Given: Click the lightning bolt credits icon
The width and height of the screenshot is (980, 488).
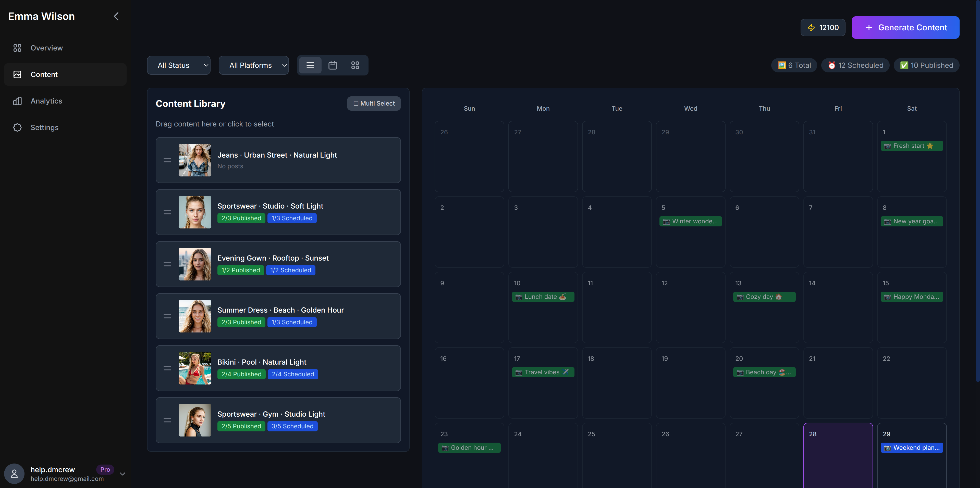Looking at the screenshot, I should click(x=812, y=27).
